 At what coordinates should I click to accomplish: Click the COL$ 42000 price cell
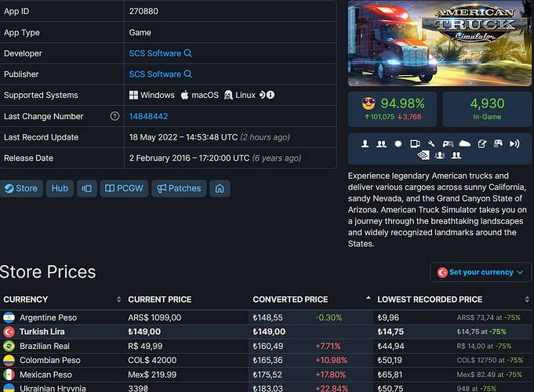click(152, 361)
